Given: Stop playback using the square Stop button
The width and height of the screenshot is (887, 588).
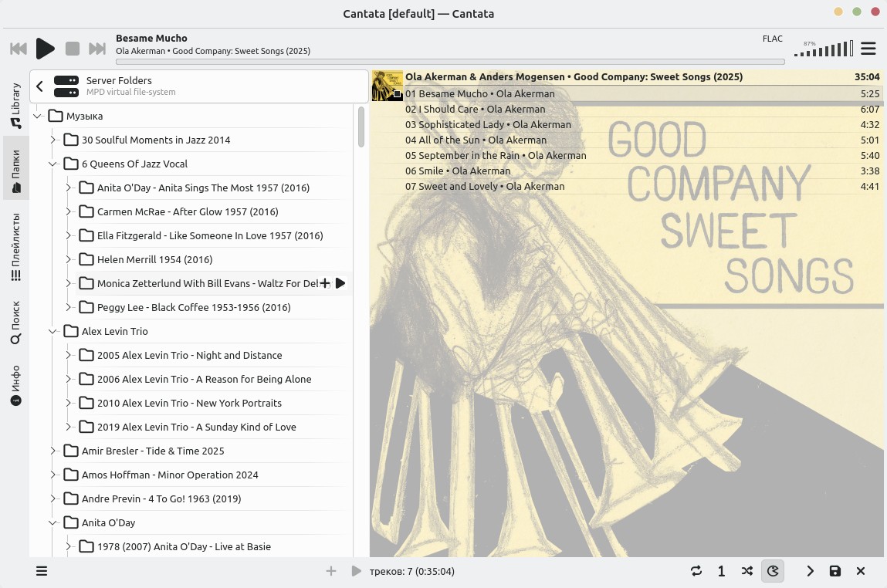Looking at the screenshot, I should [73, 49].
